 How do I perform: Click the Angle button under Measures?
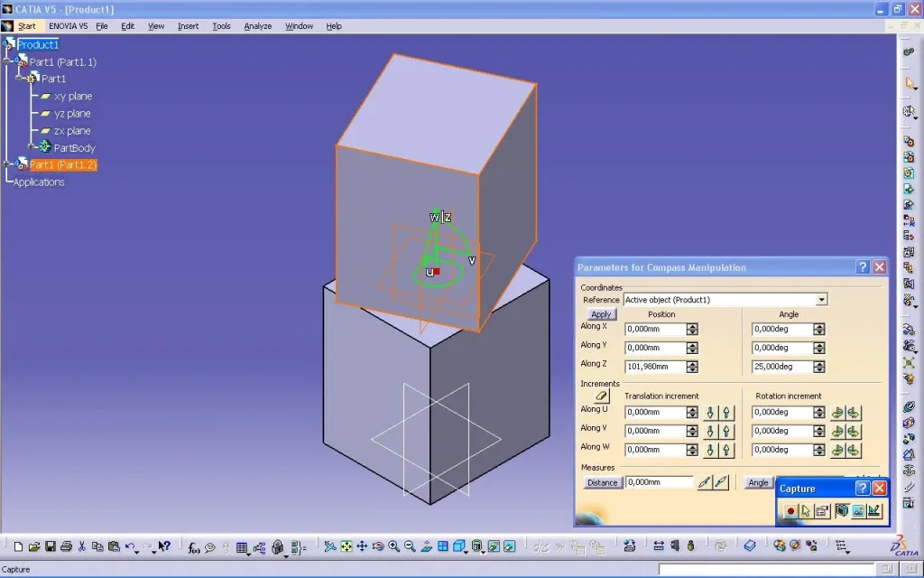pyautogui.click(x=758, y=482)
